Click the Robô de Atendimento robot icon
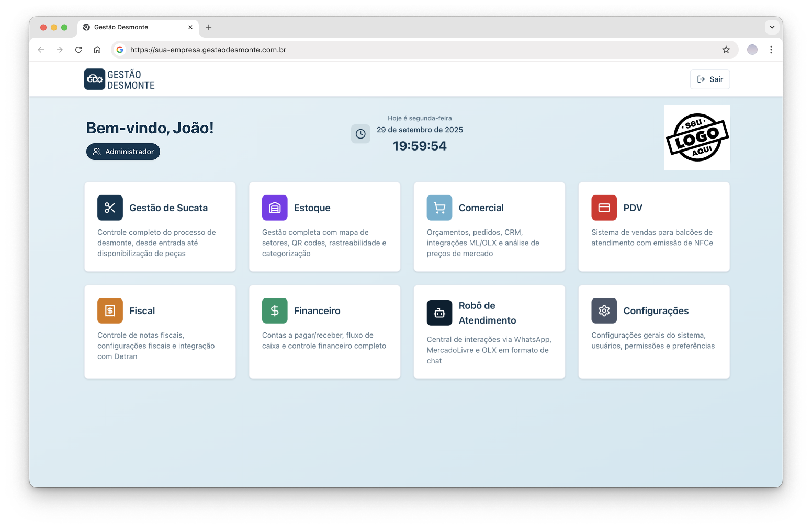This screenshot has height=529, width=812. pos(439,313)
